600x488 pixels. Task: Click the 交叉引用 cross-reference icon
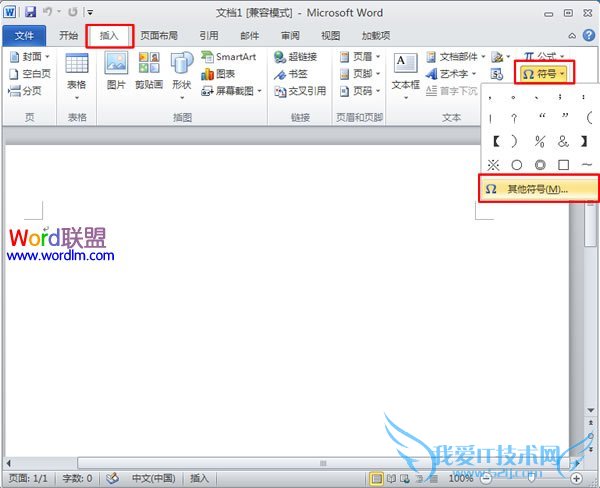click(301, 90)
